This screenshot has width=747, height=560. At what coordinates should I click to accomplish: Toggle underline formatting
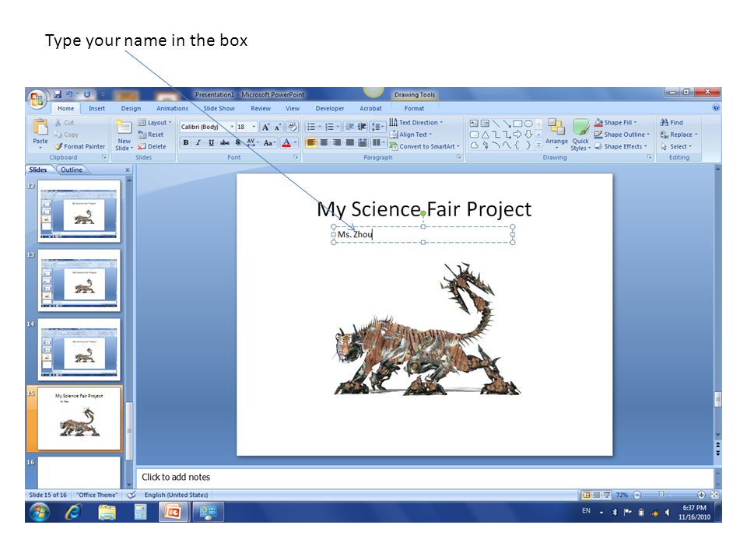211,142
